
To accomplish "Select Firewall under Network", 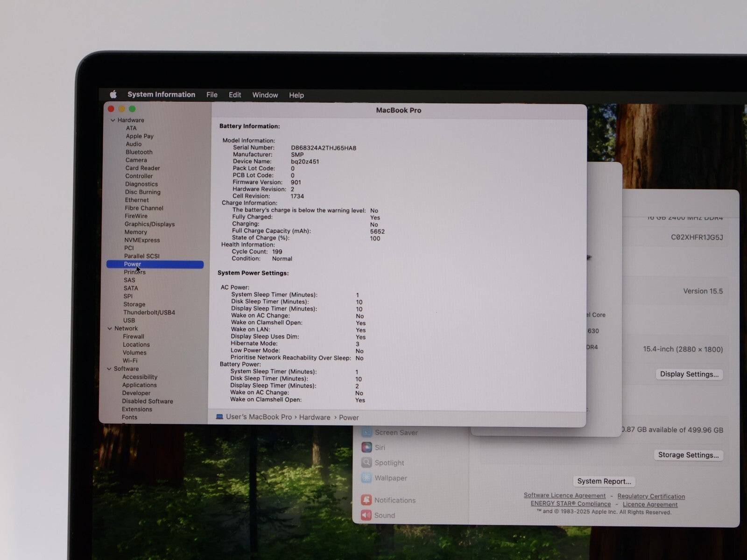I will [134, 336].
